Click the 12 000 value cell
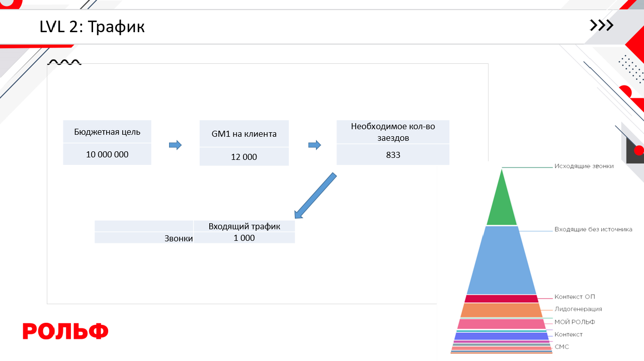Viewport: 644px width, 361px height. point(244,157)
